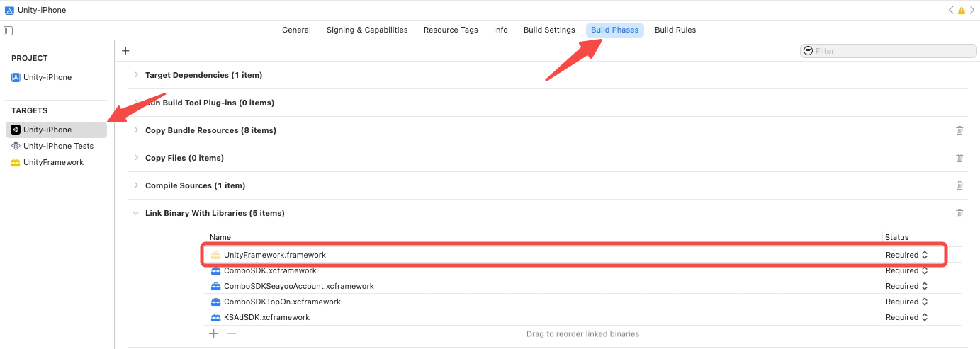Select the UnityFramework target
This screenshot has width=980, height=349.
(x=53, y=162)
